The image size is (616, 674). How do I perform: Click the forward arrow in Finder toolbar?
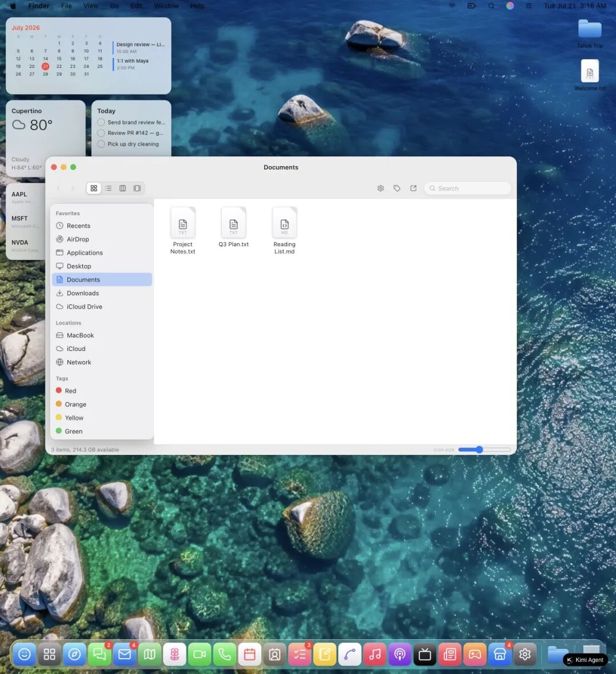72,188
